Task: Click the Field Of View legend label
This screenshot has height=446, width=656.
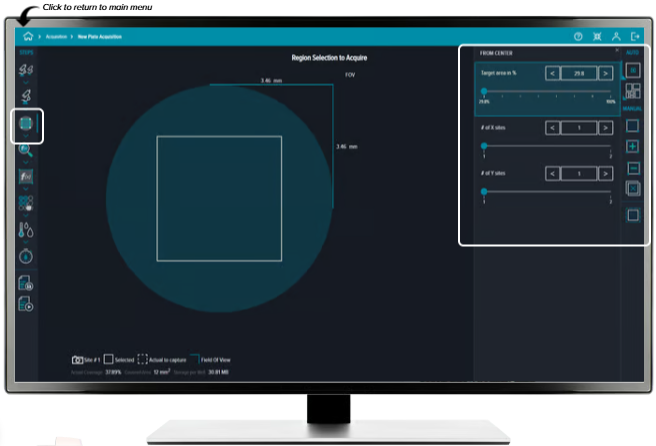Action: (215, 360)
